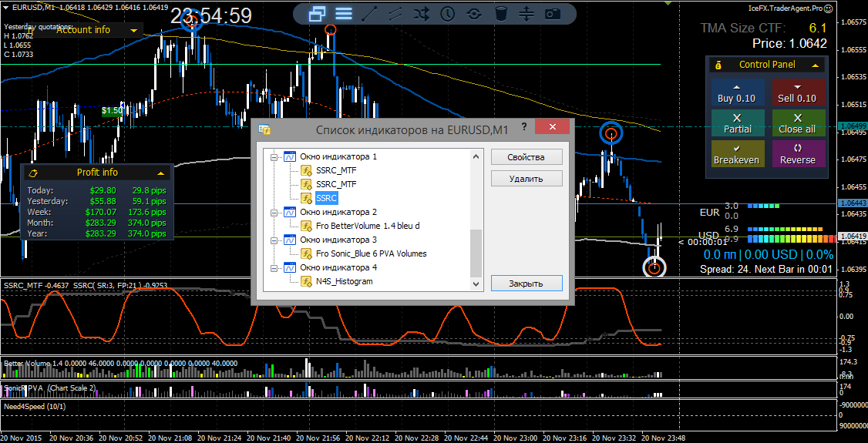Expand the Account info dropdown arrow
The image size is (868, 443).
pos(134,30)
